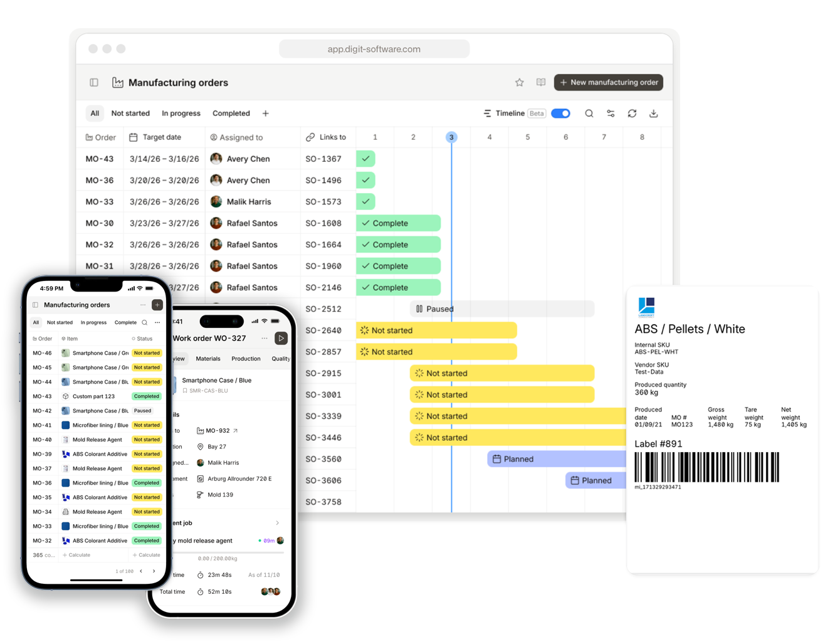
Task: Collapse the sidebar panel icon
Action: (x=94, y=82)
